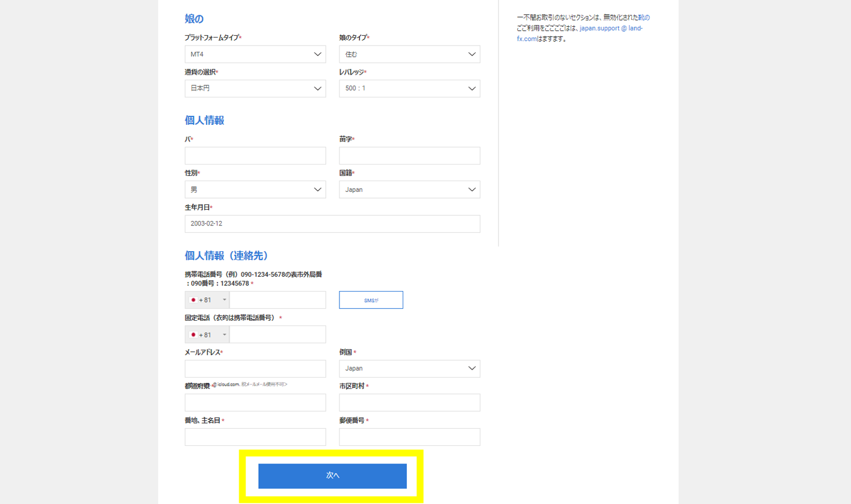Open the 倒国 country dropdown showing Japan
The width and height of the screenshot is (851, 504).
[x=410, y=368]
